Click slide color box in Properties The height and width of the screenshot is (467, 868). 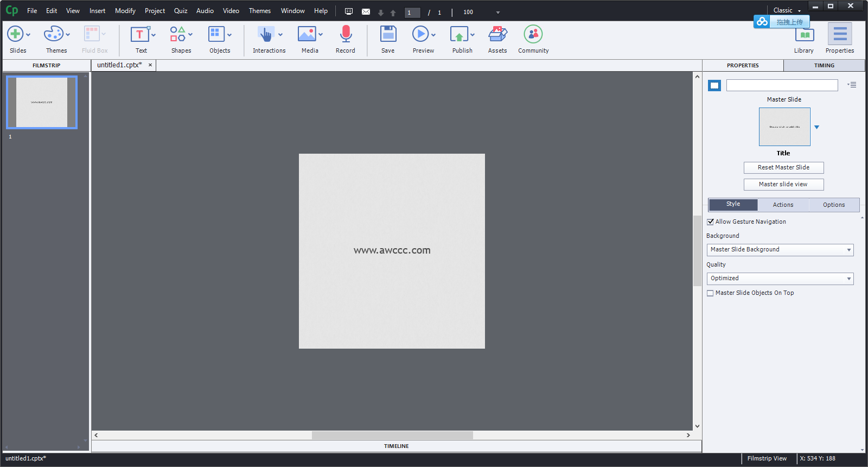pos(714,85)
